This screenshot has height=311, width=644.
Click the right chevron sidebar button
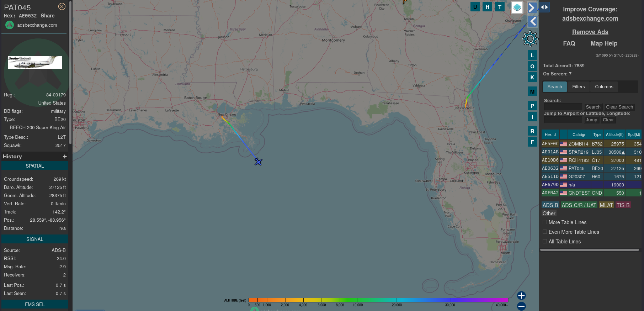(532, 7)
